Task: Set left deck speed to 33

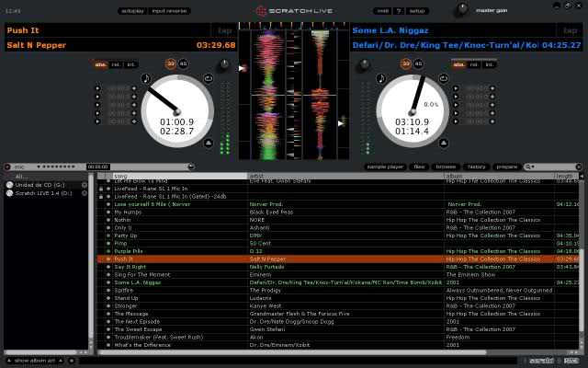Action: [171, 63]
